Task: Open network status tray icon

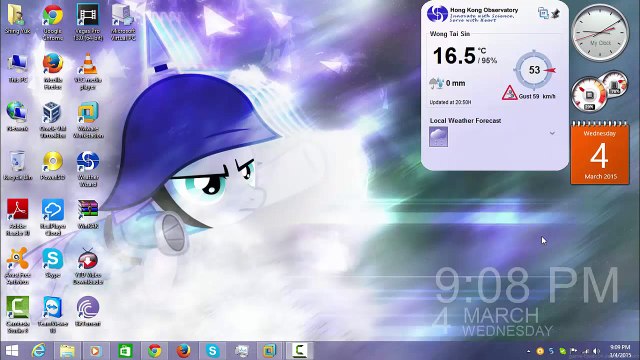Action: [x=586, y=351]
